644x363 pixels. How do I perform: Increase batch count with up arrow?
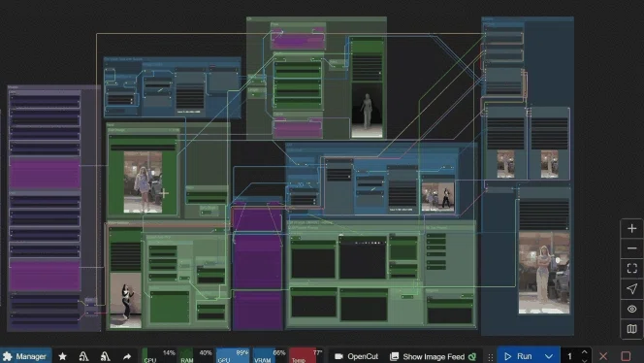[585, 352]
